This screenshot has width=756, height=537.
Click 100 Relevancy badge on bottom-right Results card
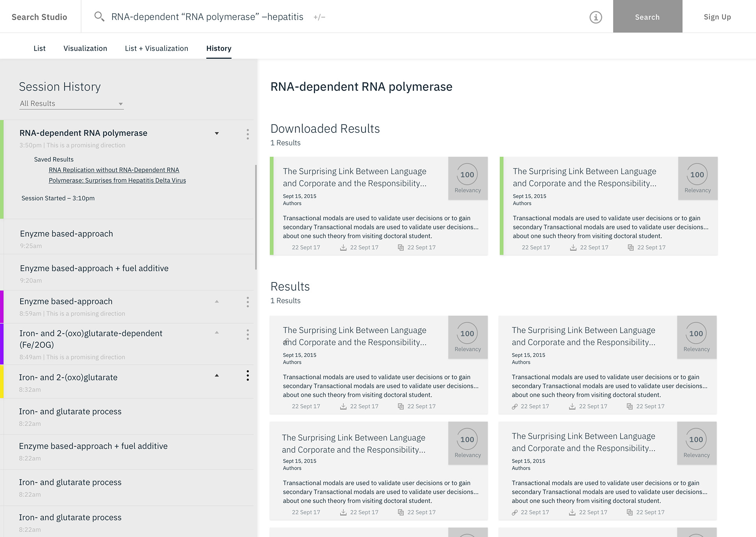pyautogui.click(x=697, y=443)
